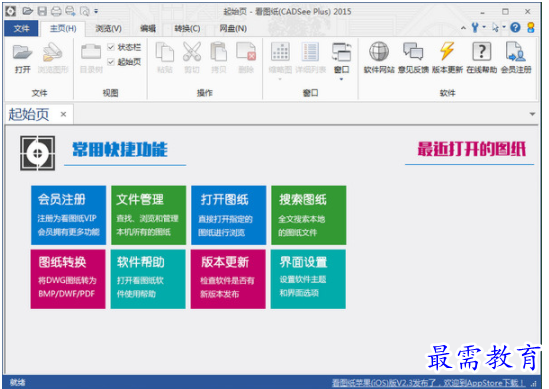Screen dimensions: 549x389
Task: Switch to the 转换(C) ribbon tab
Action: (x=187, y=28)
